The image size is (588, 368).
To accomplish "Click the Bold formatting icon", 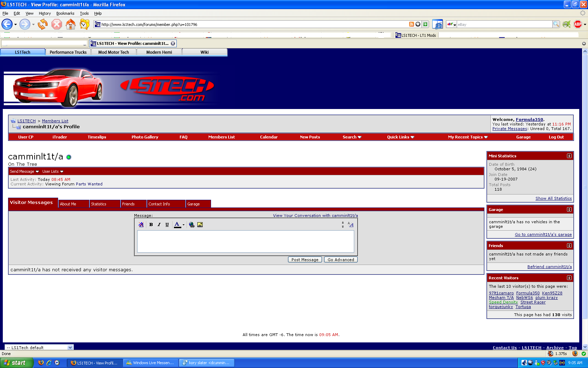I will point(151,225).
